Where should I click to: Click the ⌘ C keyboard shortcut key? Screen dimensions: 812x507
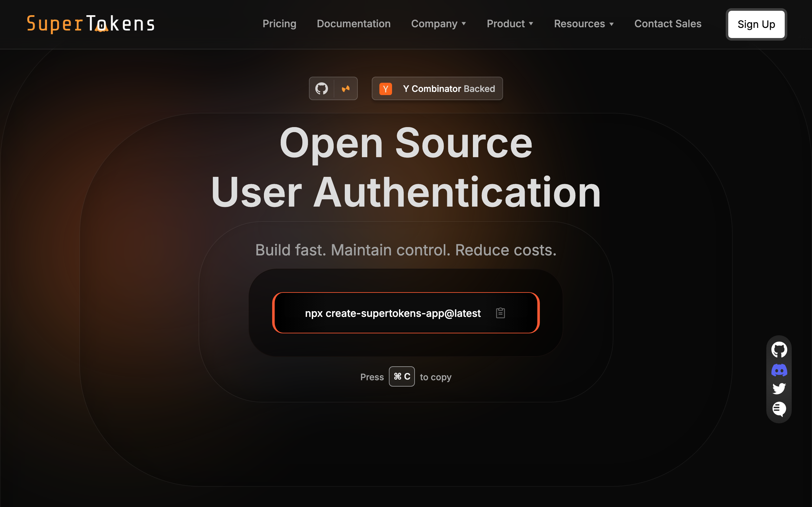(x=402, y=376)
